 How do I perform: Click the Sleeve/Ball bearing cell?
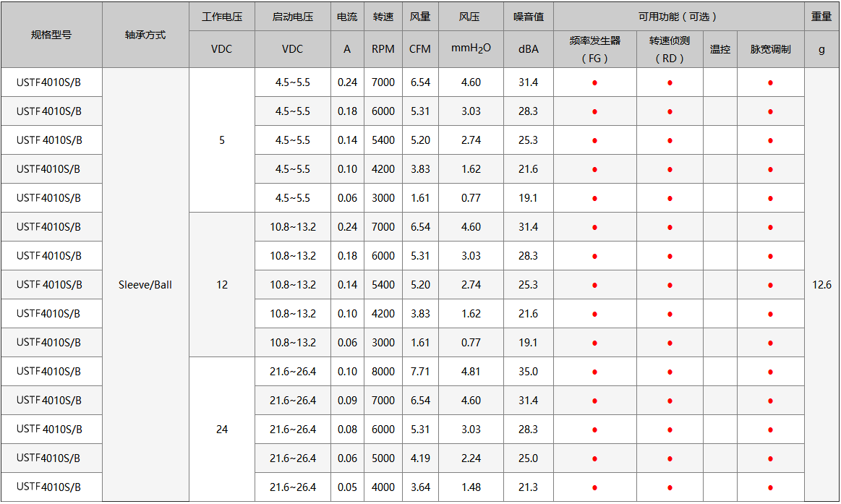pyautogui.click(x=145, y=285)
